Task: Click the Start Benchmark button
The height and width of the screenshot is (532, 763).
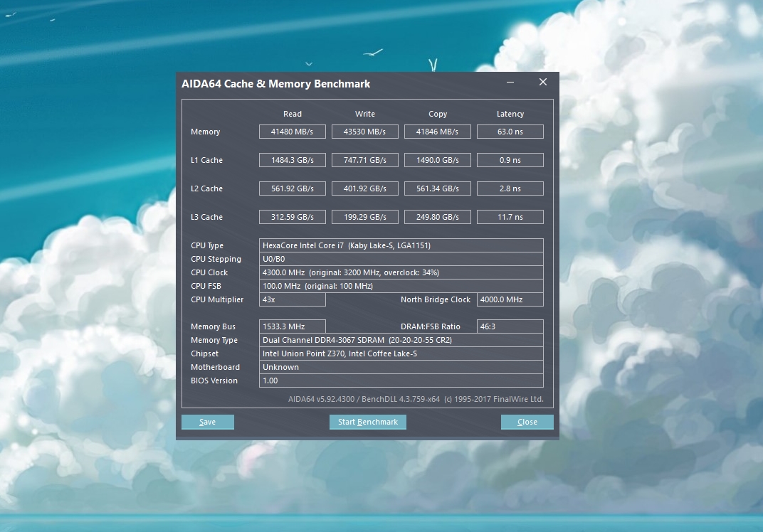Action: click(x=367, y=422)
